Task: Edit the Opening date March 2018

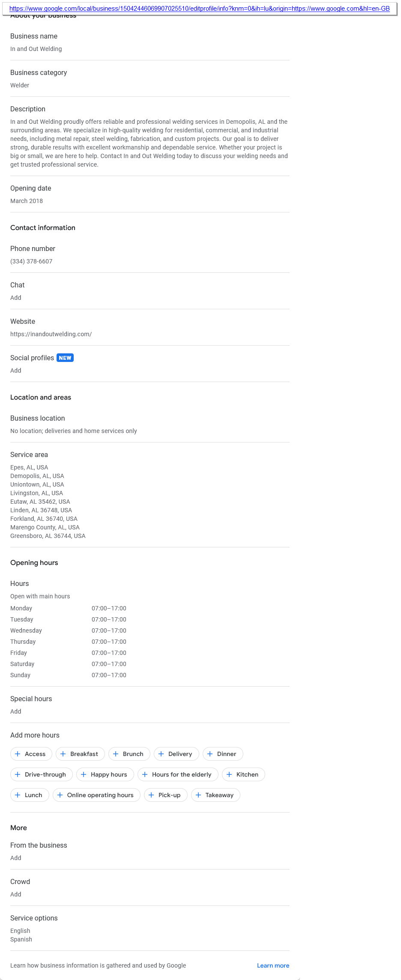Action: tap(27, 201)
